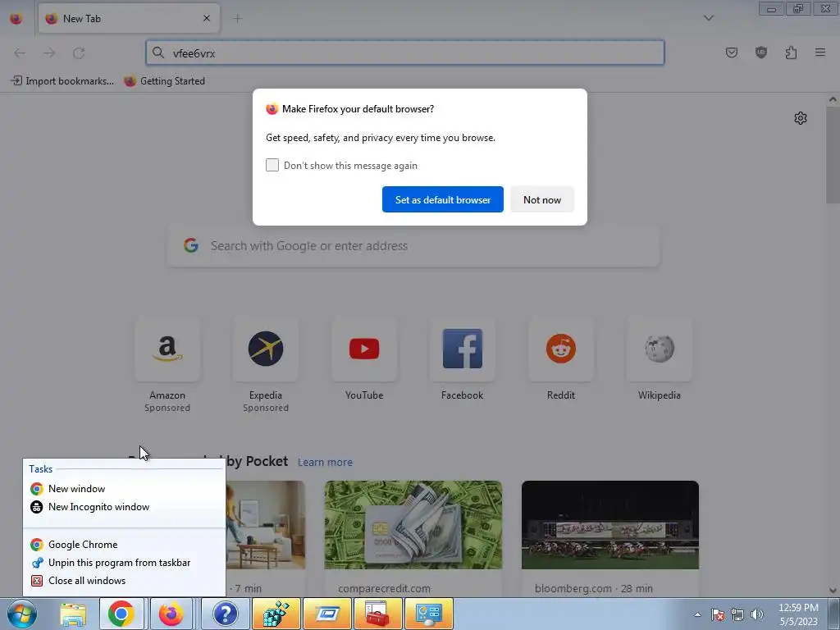Open the Save to Pocket icon
The image size is (840, 630).
coord(731,52)
